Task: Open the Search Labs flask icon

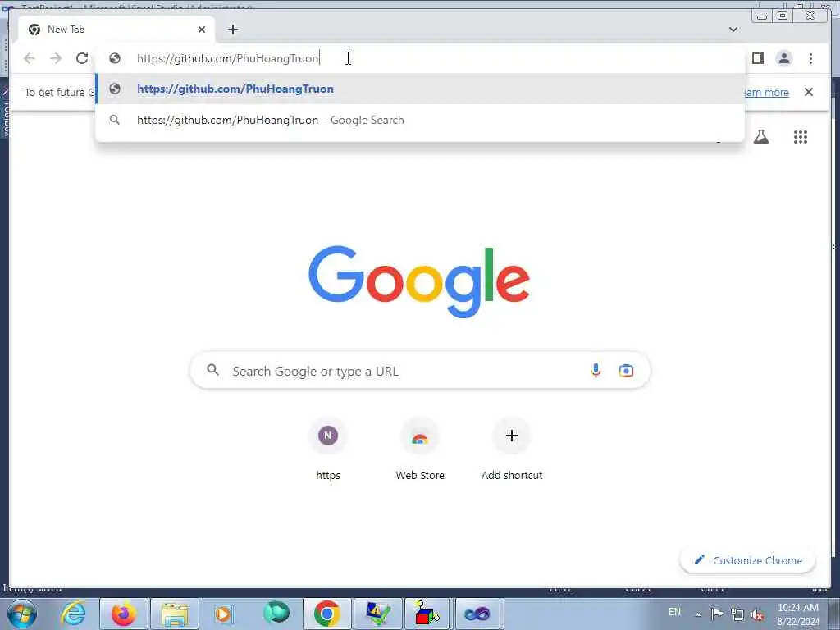Action: (x=761, y=137)
